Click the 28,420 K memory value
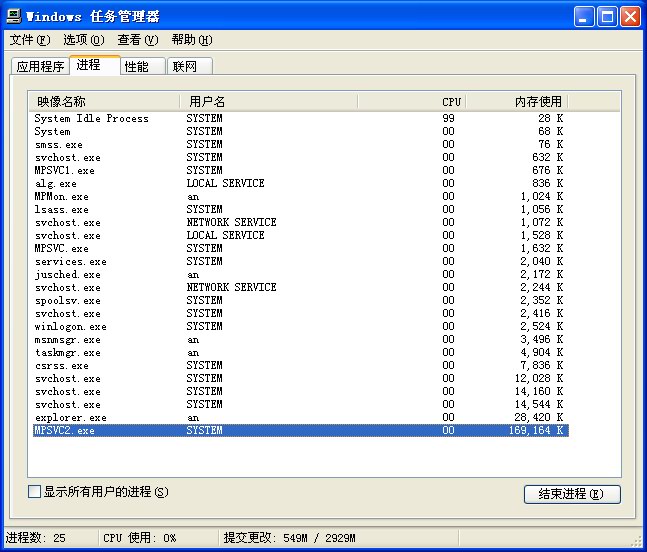The image size is (647, 552). coord(538,418)
